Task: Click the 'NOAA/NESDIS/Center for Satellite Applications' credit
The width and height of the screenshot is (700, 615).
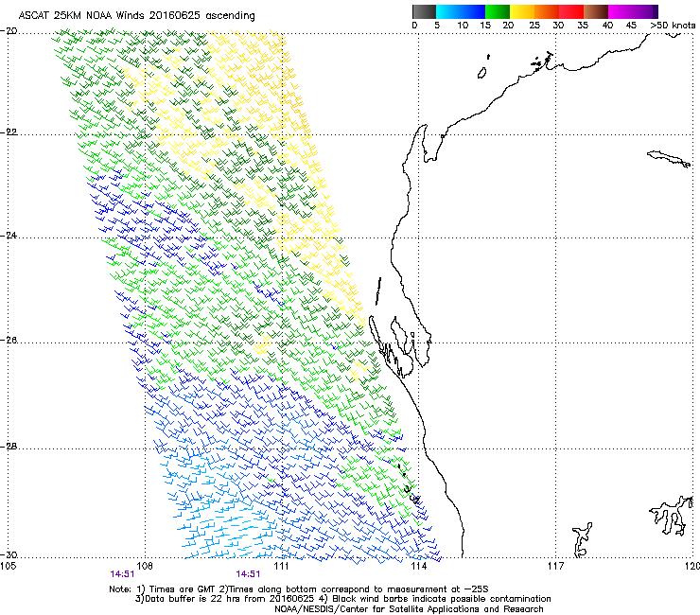Action: pos(409,609)
